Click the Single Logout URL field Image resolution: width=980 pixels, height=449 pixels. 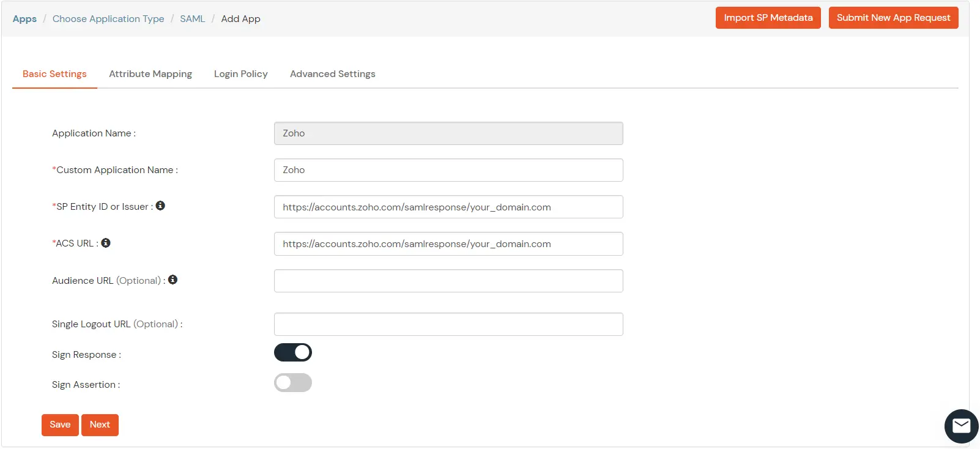(x=448, y=324)
